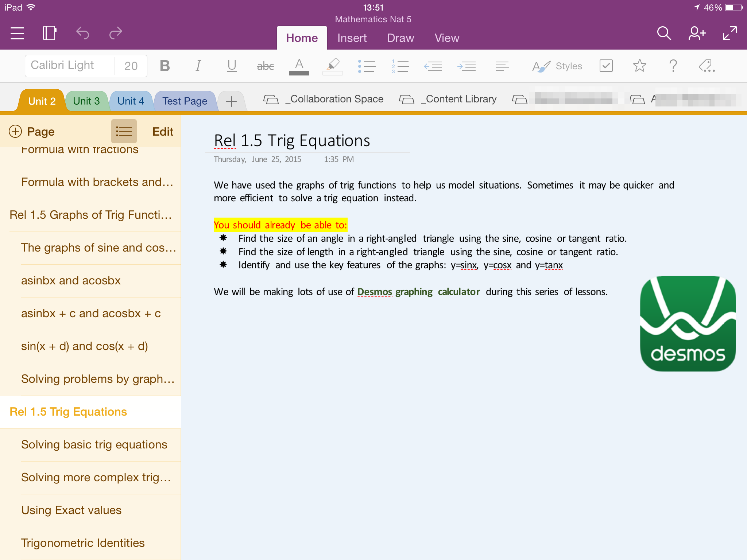747x560 pixels.
Task: Open the Styles dropdown
Action: (557, 66)
